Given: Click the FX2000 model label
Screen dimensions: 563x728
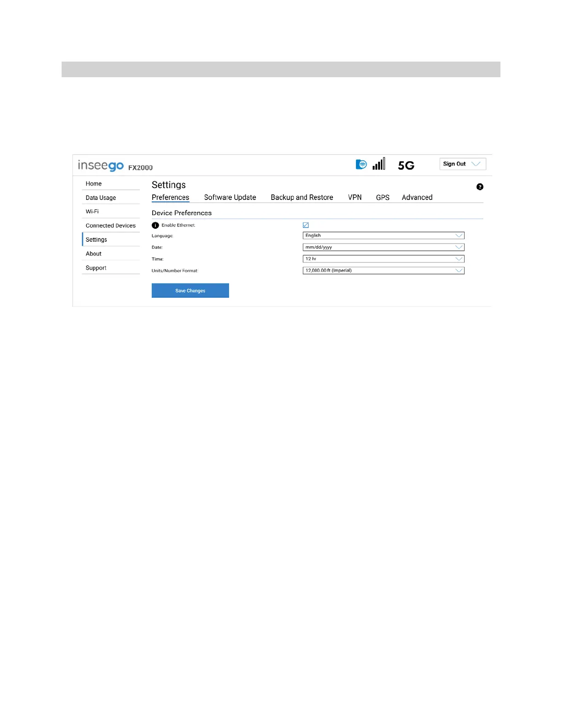Looking at the screenshot, I should [140, 168].
